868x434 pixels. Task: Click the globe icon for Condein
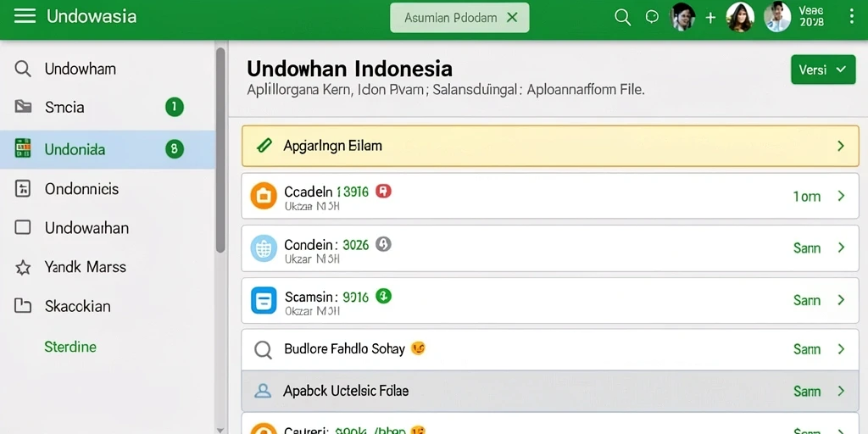click(x=264, y=248)
